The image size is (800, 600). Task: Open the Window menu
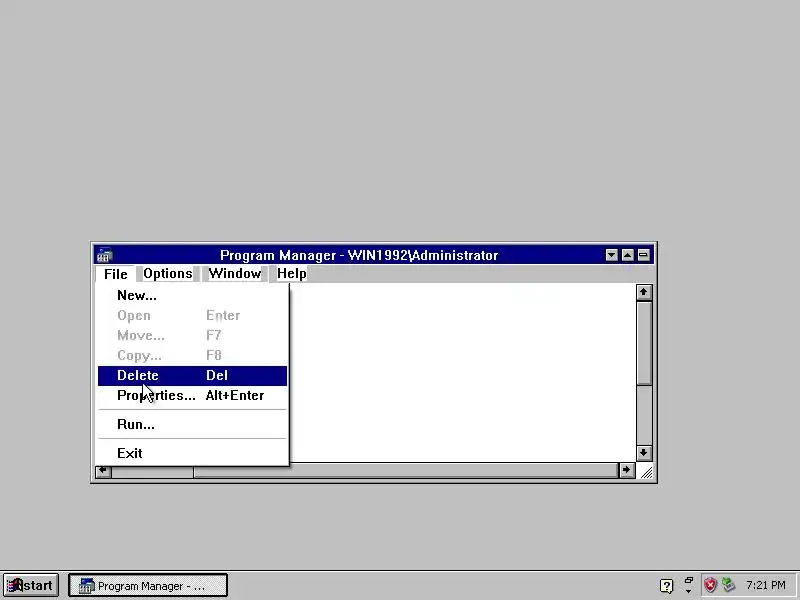coord(235,273)
